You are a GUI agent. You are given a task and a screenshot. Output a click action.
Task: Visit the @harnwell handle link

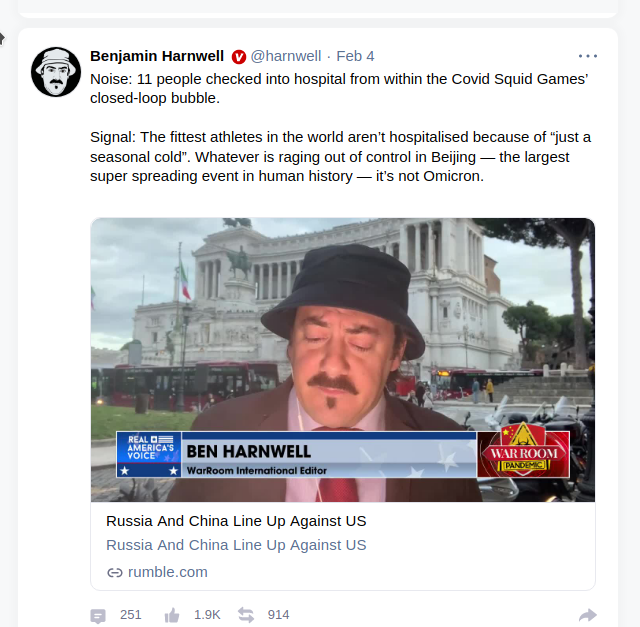pyautogui.click(x=286, y=56)
